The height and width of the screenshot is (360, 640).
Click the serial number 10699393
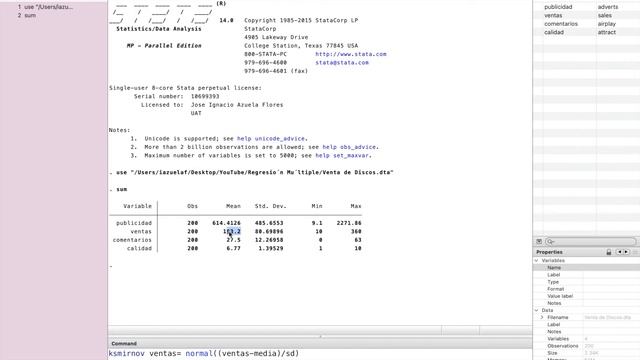205,96
